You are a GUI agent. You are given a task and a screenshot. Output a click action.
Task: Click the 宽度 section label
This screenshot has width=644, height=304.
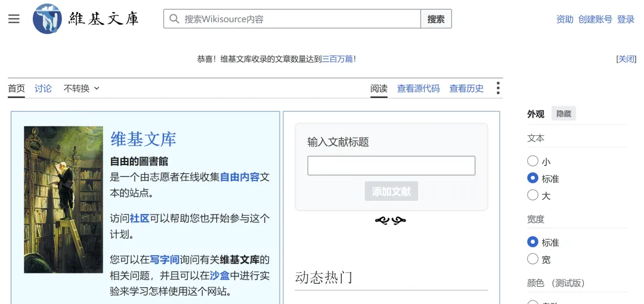[535, 219]
